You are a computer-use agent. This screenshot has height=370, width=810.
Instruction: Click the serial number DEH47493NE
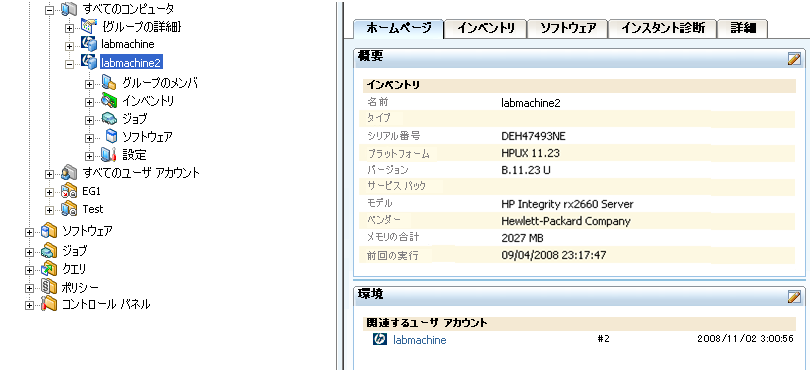(x=534, y=136)
